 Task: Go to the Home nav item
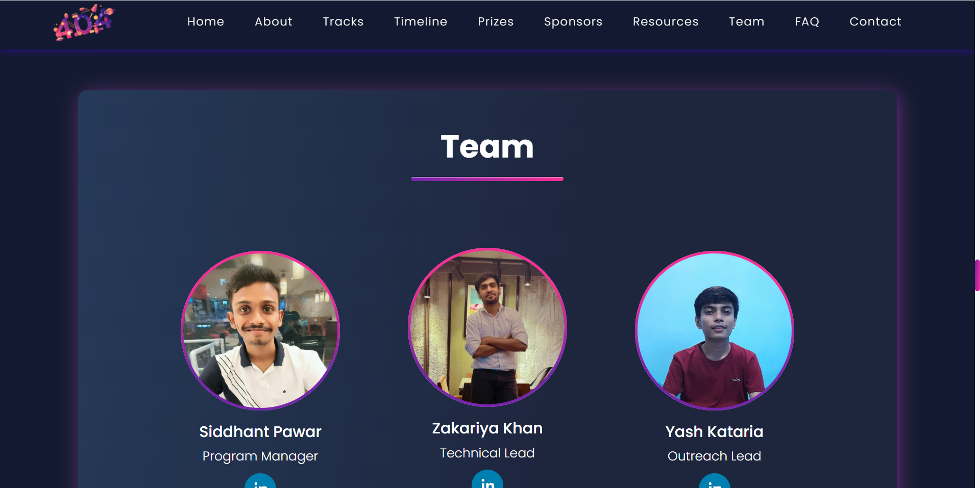click(206, 21)
